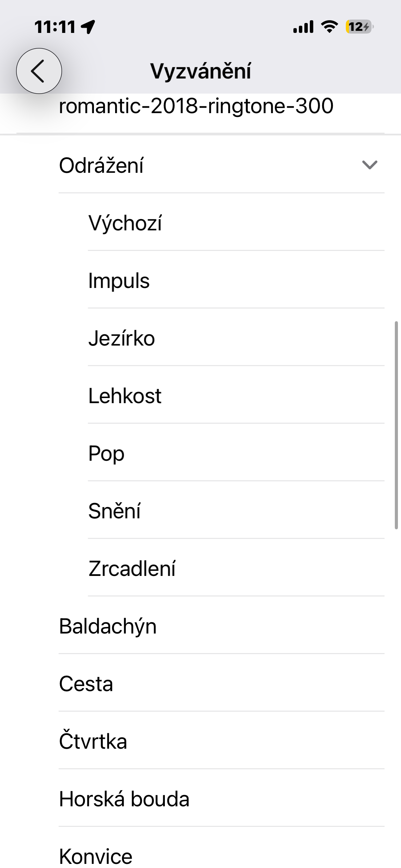The image size is (401, 868).
Task: Select the Výchozí ringtone variant
Action: 125,223
